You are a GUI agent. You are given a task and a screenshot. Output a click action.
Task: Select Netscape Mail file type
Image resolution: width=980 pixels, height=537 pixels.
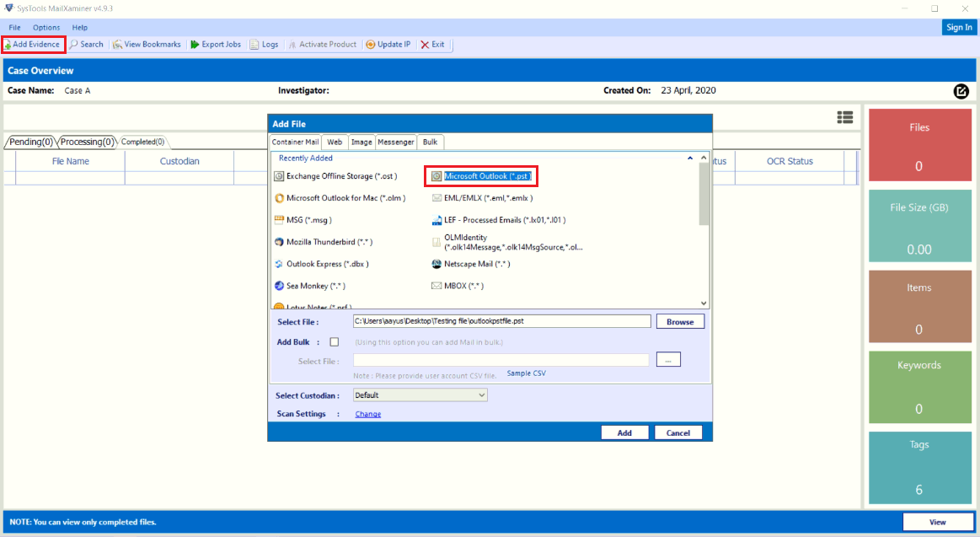point(471,264)
